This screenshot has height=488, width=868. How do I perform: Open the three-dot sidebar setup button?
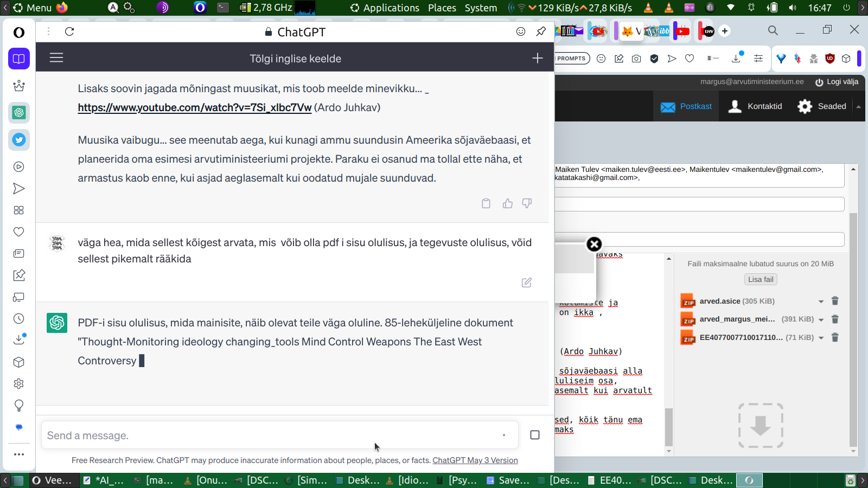click(19, 454)
